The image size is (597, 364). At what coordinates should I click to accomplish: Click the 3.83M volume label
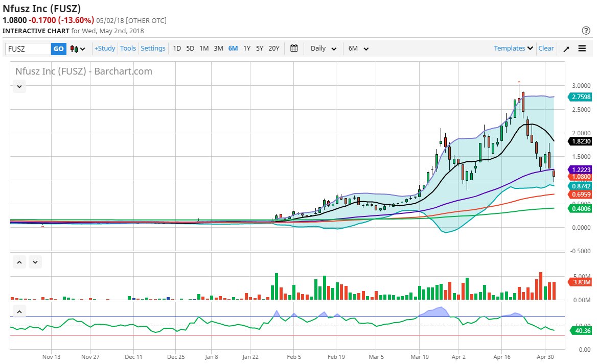point(581,282)
